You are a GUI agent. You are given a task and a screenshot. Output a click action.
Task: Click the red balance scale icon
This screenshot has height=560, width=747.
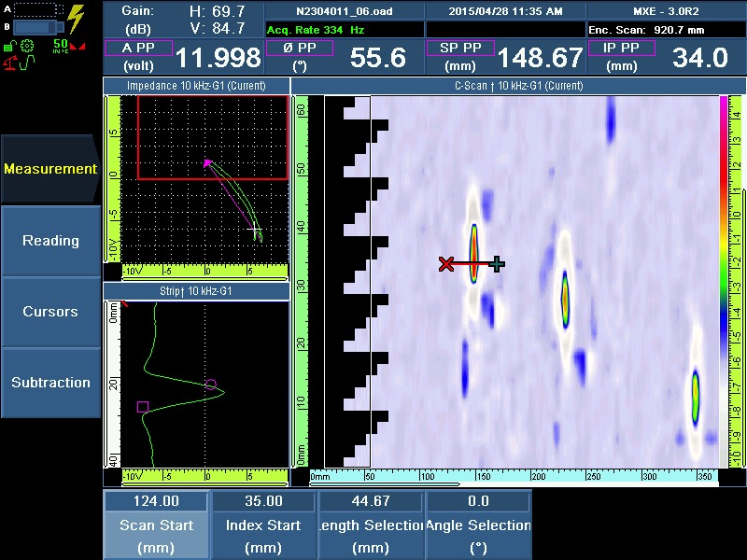pos(12,63)
